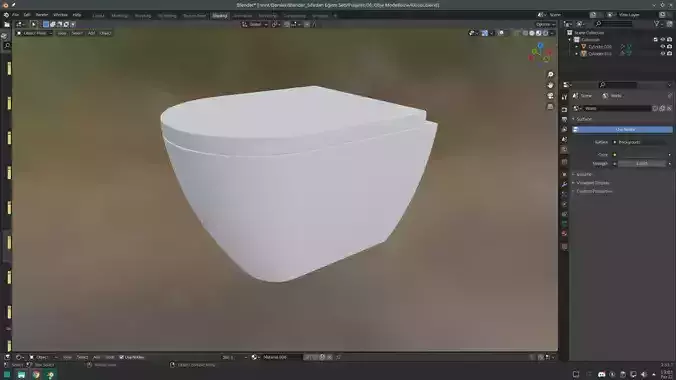Open the Material properties tab

(564, 234)
